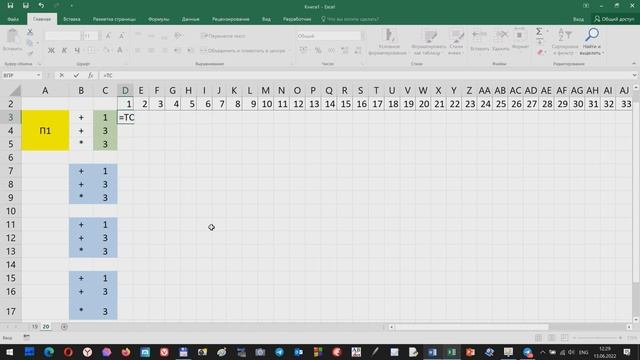Screen dimensions: 640x360
Task: Open the number format dropdown (Общий)
Action: 362,36
